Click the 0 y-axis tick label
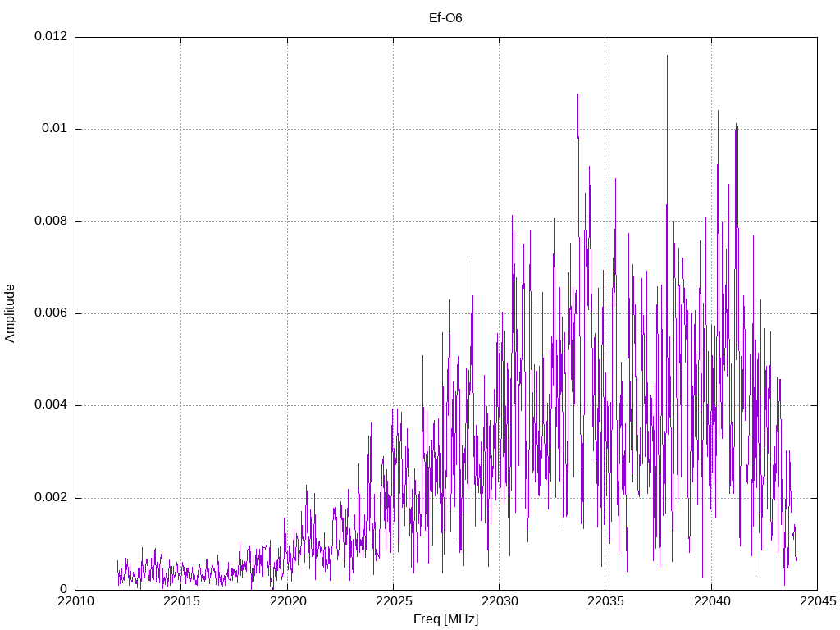The height and width of the screenshot is (630, 840). [x=64, y=589]
